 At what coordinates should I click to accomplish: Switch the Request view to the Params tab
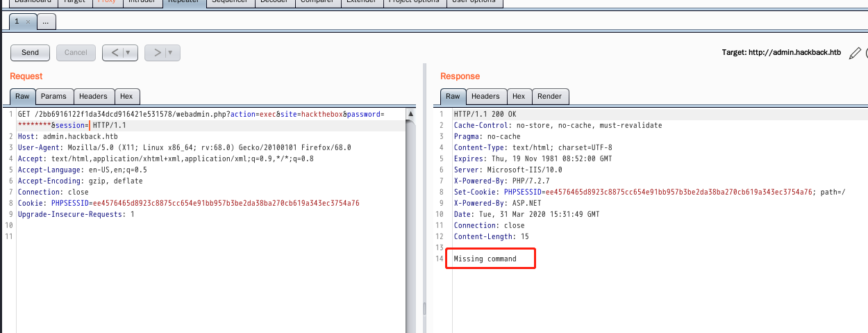[x=53, y=97]
